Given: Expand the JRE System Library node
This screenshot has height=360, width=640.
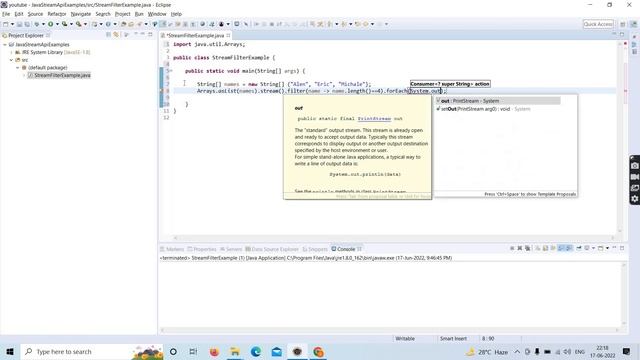Looking at the screenshot, I should pyautogui.click(x=11, y=52).
